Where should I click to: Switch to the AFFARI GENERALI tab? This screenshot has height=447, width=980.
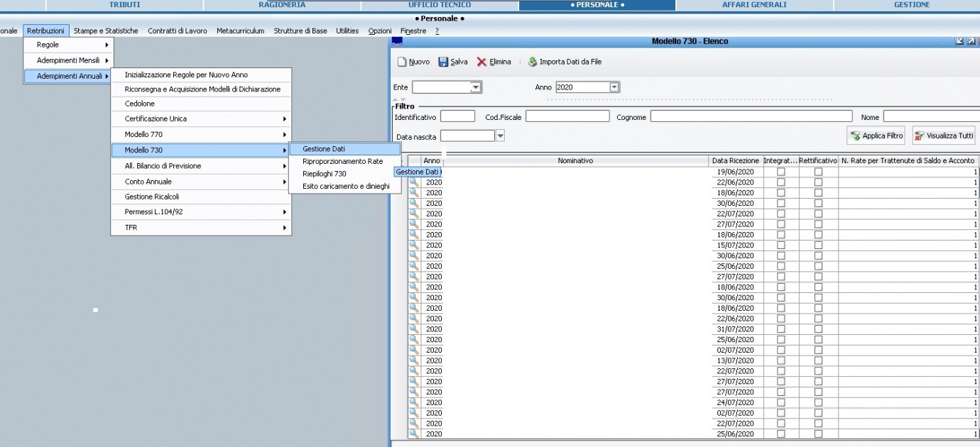754,5
